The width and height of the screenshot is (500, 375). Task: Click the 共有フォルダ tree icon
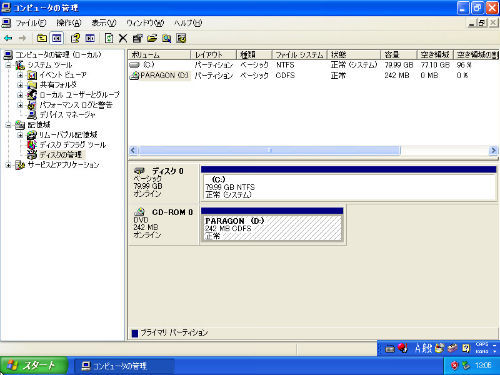(32, 85)
